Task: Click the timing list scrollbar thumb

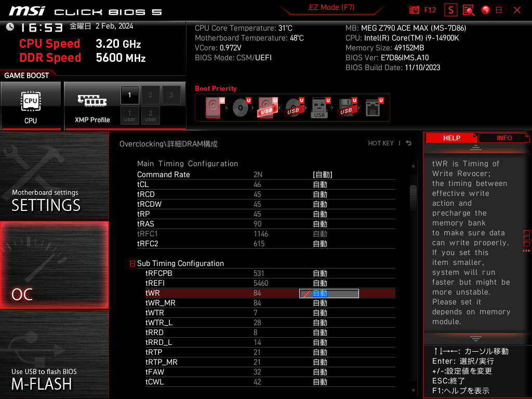Action: coord(413,197)
